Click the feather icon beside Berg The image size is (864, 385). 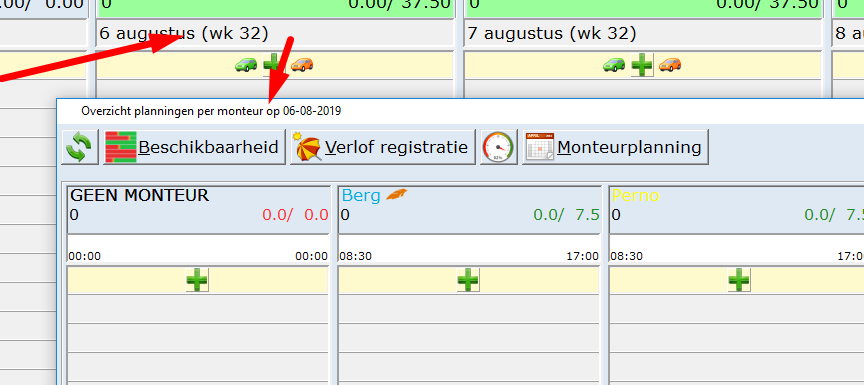(397, 194)
